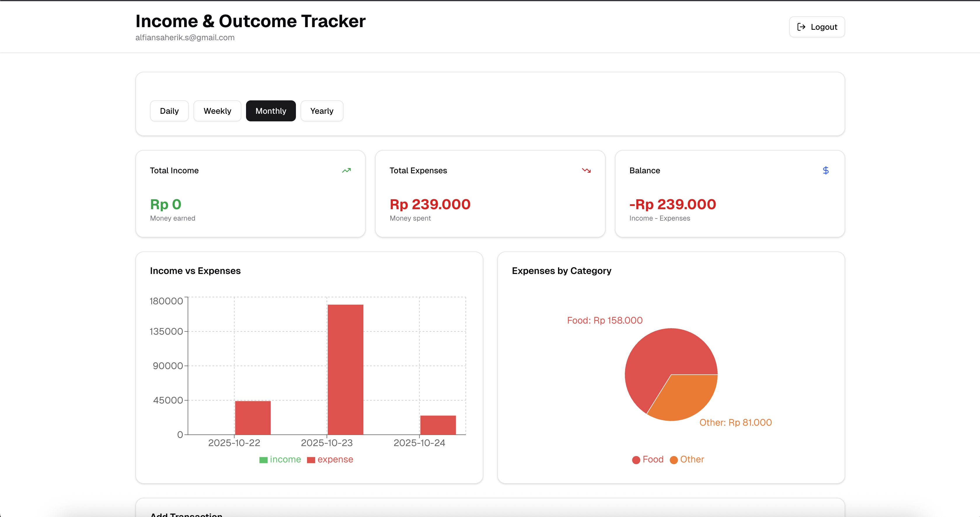980x517 pixels.
Task: Switch to the Weekly view
Action: [x=217, y=111]
